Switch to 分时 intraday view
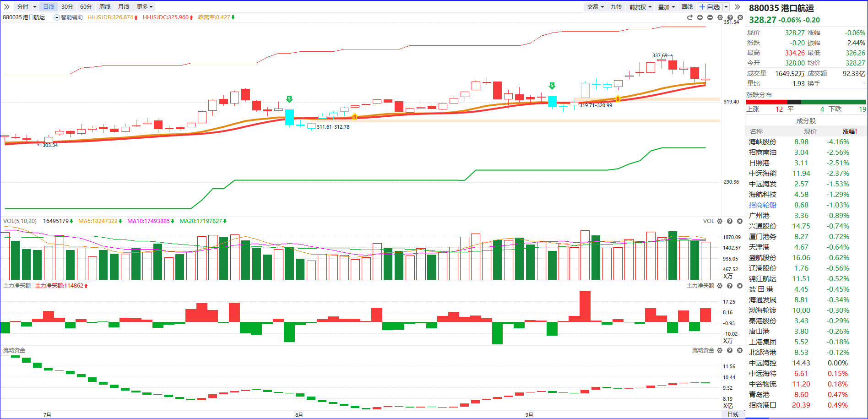868x419 pixels. (x=22, y=7)
